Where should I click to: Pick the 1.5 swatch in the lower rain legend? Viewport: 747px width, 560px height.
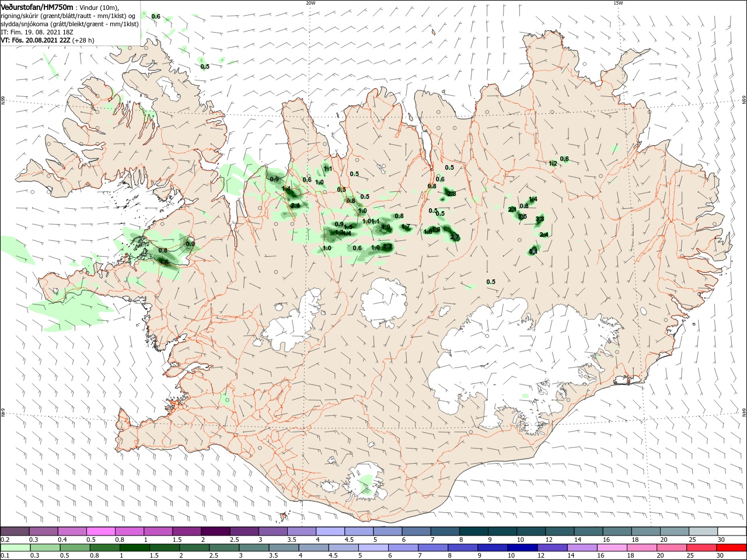pos(165,548)
